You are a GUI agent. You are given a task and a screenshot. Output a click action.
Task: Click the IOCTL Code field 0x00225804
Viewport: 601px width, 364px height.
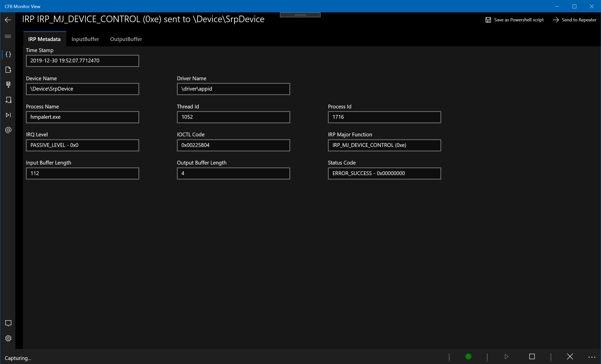[234, 145]
